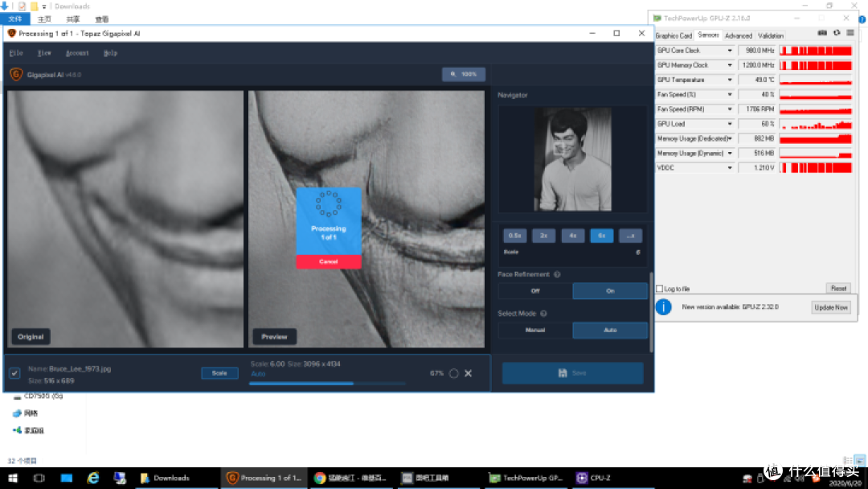Open the Memory Usage (Dedicated) dropdown
Image resolution: width=868 pixels, height=489 pixels.
(x=730, y=138)
